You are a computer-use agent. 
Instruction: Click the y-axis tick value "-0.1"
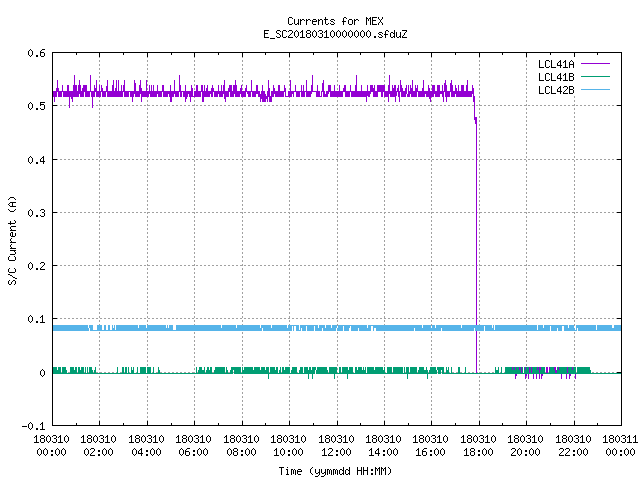(x=33, y=426)
